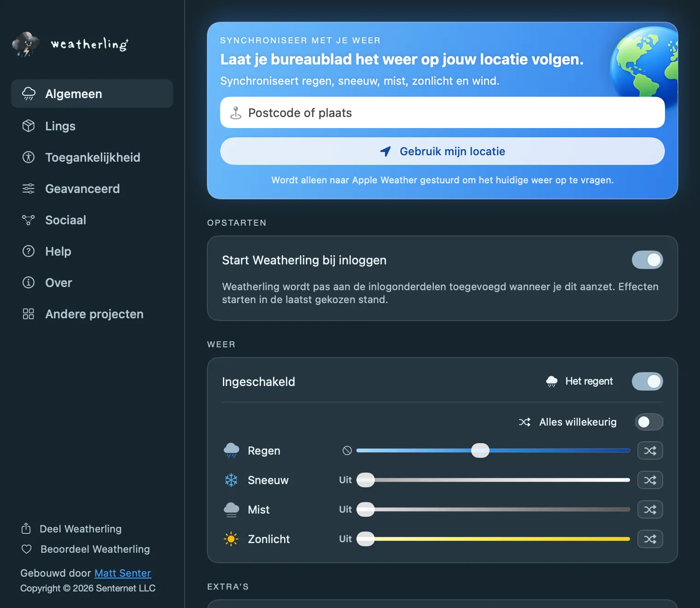The width and height of the screenshot is (700, 608).
Task: Click the Andere projecten grid icon
Action: pos(29,314)
